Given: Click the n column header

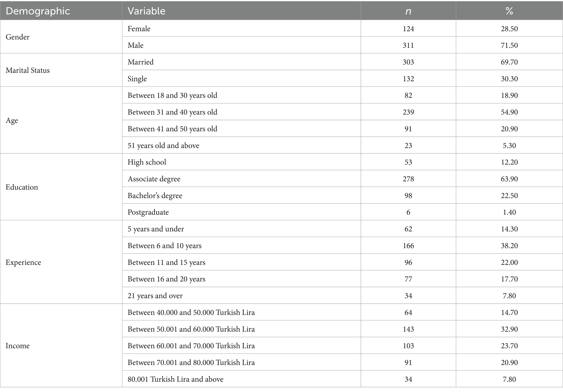Looking at the screenshot, I should click(x=408, y=11).
